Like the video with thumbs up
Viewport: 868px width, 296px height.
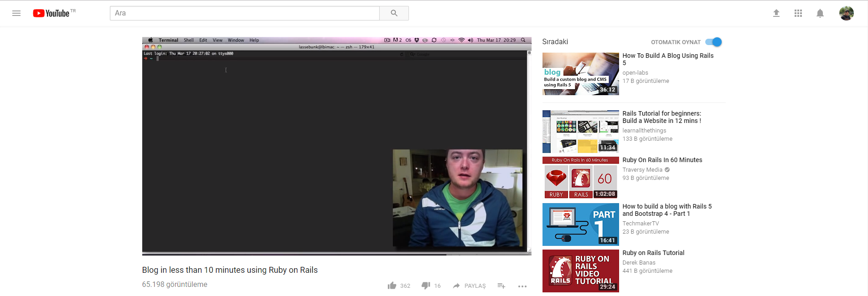point(392,286)
